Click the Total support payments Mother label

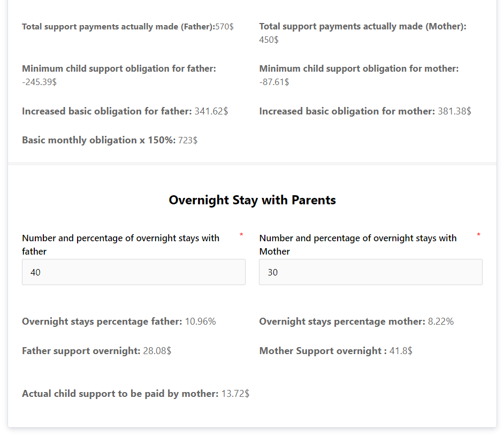pos(362,26)
